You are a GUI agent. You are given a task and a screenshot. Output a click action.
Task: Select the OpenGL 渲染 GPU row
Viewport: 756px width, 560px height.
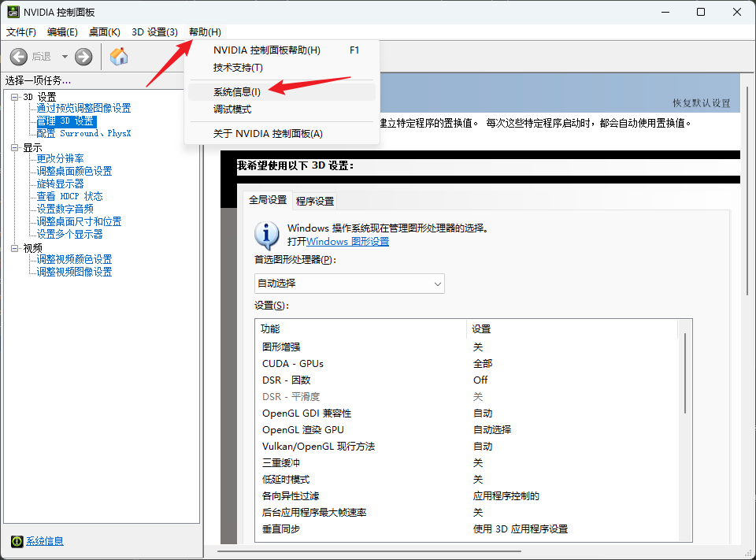[468, 430]
